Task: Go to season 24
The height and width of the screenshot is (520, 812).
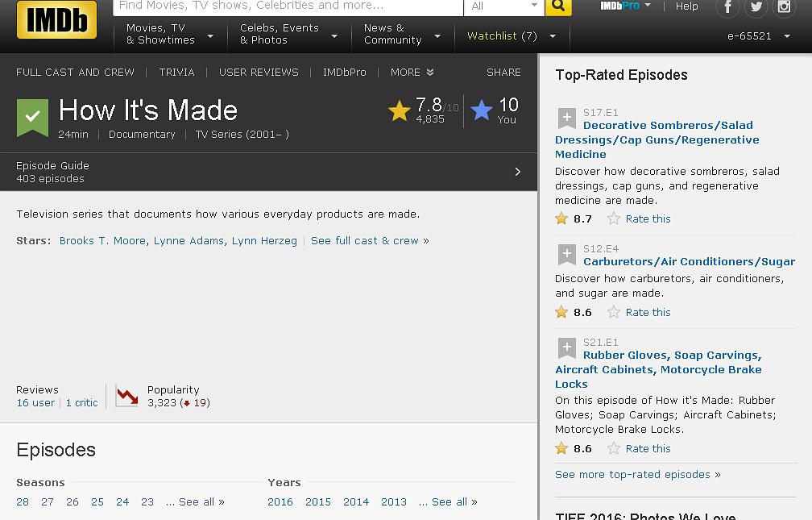Action: pos(122,501)
